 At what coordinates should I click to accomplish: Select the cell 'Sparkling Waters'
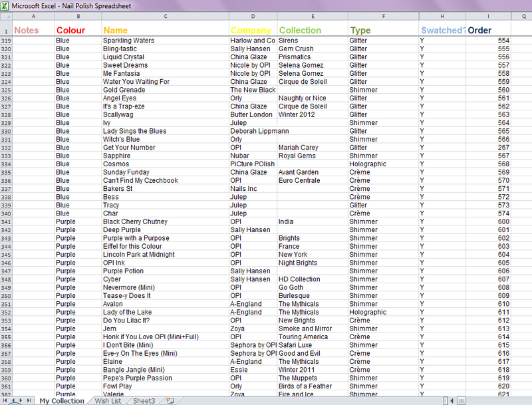point(165,41)
